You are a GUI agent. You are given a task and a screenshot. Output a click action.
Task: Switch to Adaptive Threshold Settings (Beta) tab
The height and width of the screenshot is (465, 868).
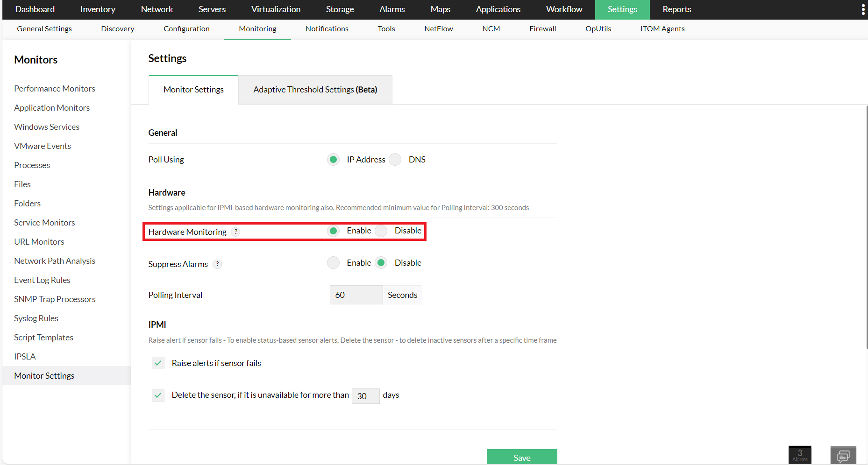point(315,90)
